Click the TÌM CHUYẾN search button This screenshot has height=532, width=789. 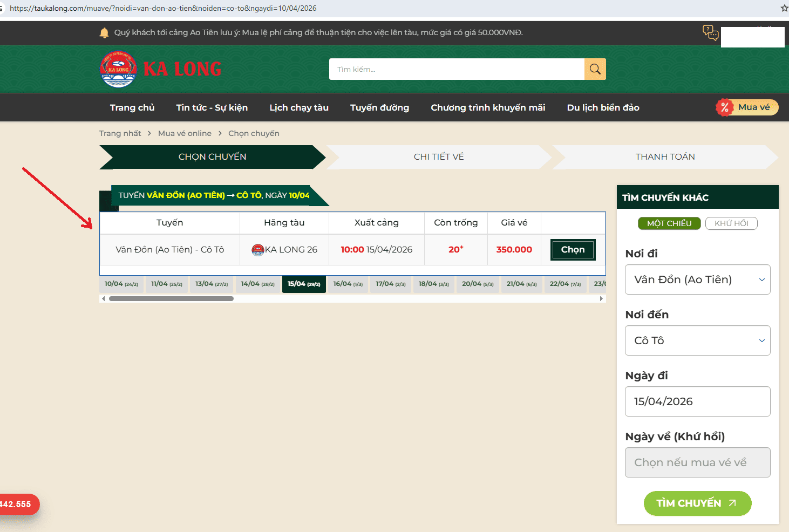[x=697, y=503]
